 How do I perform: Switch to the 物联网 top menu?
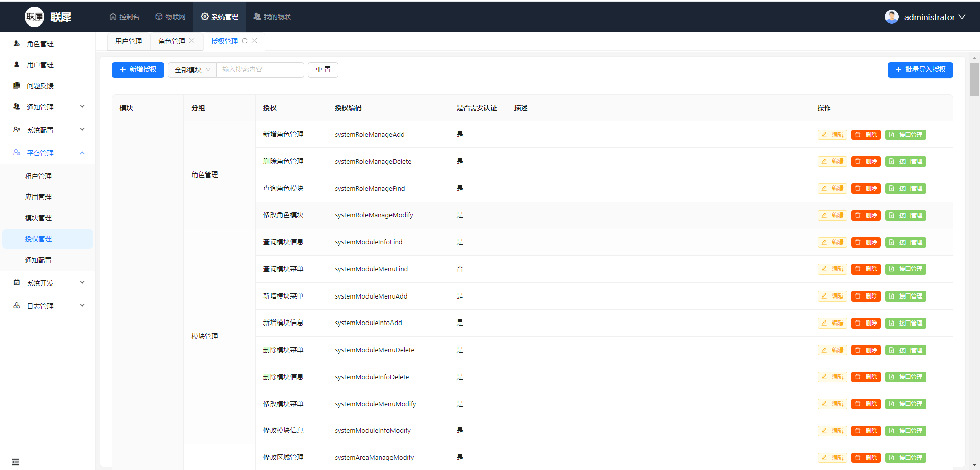(170, 17)
